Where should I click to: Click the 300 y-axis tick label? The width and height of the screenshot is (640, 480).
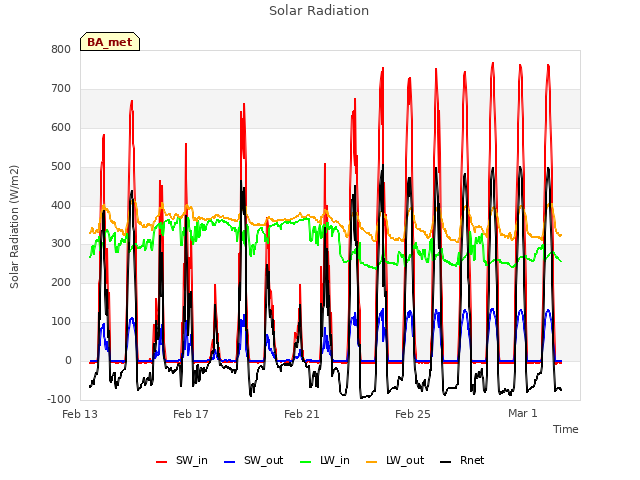coord(61,244)
